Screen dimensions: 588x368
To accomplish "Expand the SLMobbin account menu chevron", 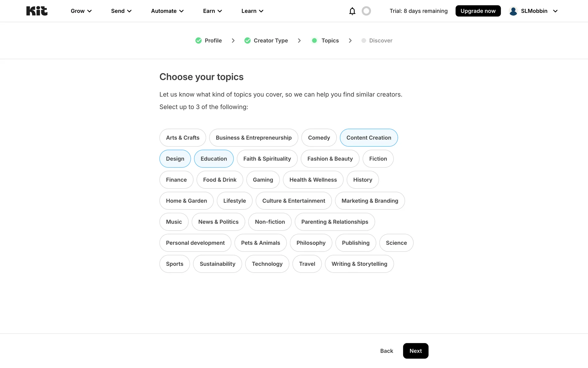I will 555,11.
